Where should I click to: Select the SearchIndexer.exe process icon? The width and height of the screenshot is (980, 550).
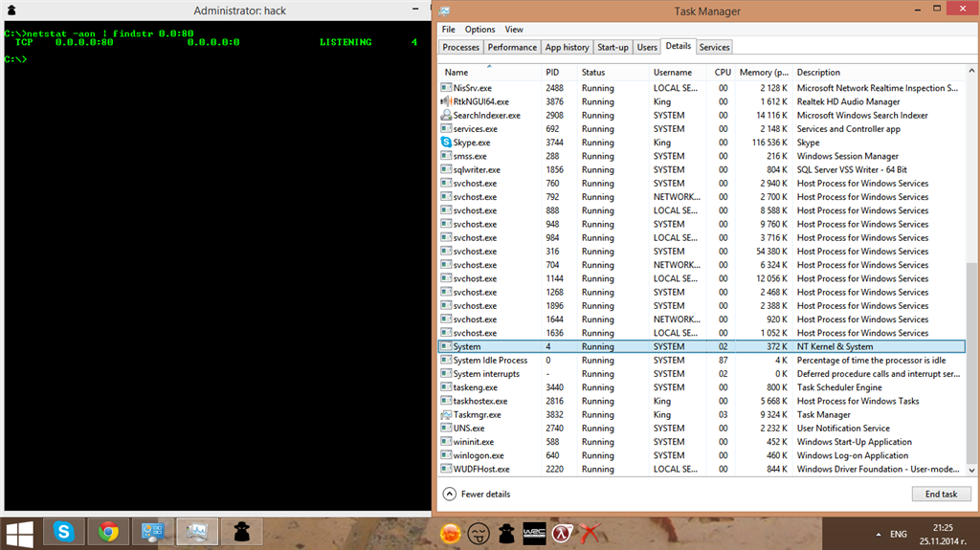pyautogui.click(x=446, y=115)
